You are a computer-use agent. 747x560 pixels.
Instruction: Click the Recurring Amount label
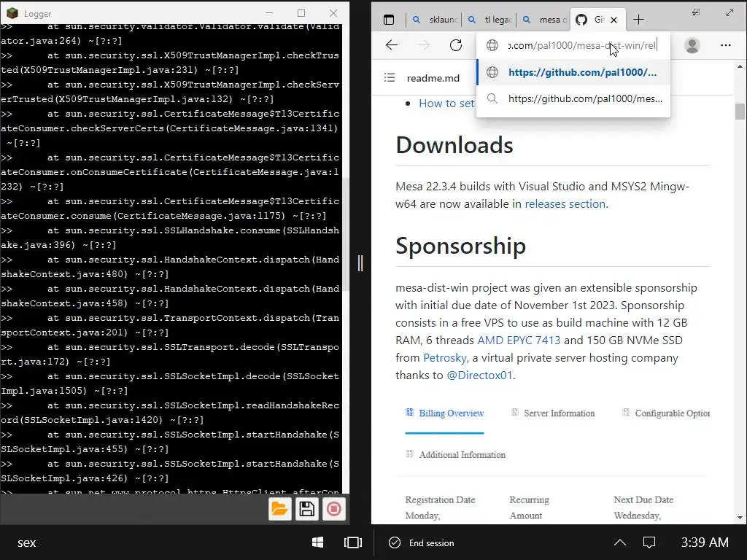[x=530, y=507]
